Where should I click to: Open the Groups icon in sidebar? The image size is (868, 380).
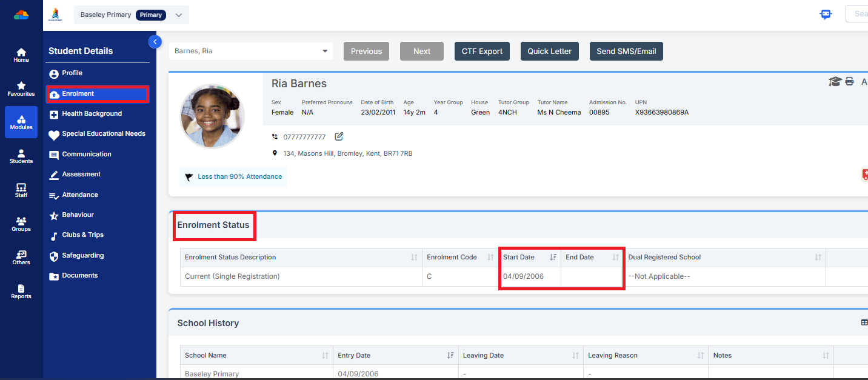pos(21,224)
